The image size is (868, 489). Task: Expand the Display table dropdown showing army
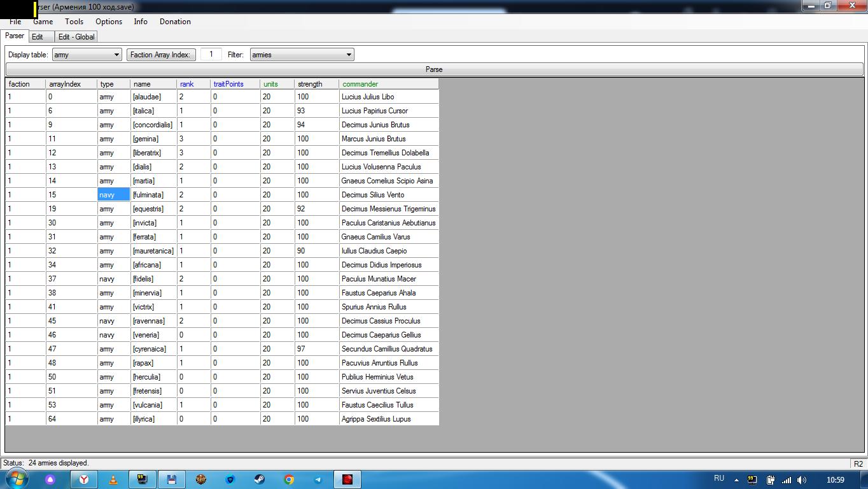[87, 55]
